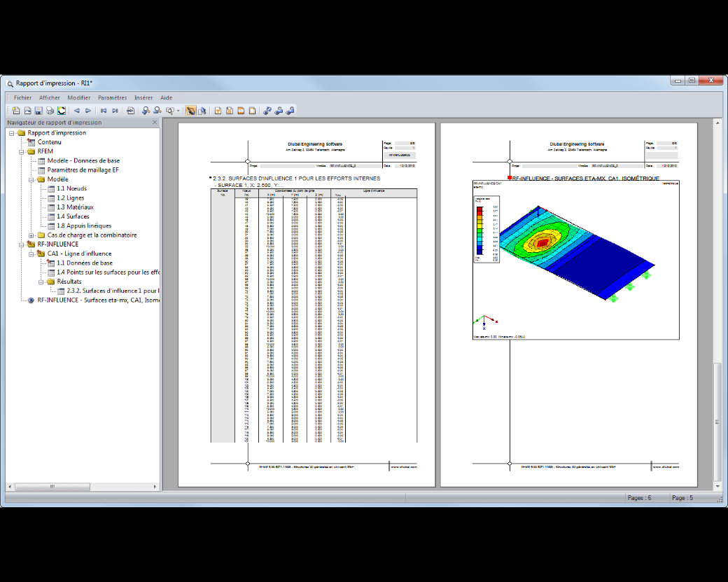Collapse the Résultats folder
728x582 pixels.
[x=41, y=282]
